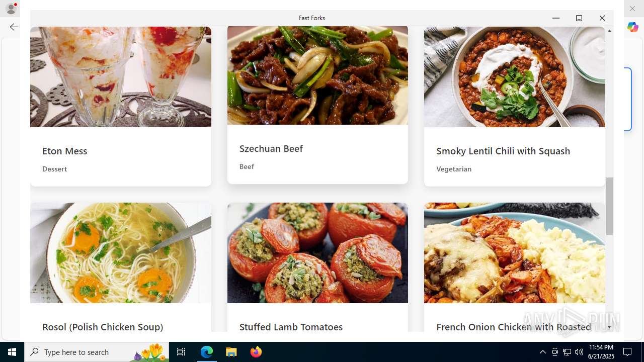Image resolution: width=644 pixels, height=362 pixels.
Task: Open the Eton Mess recipe title
Action: 64,151
